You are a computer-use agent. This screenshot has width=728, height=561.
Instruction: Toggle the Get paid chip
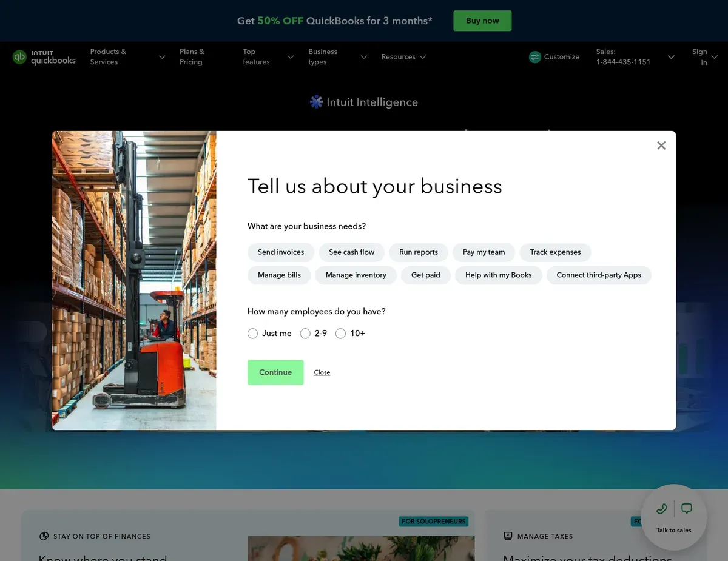426,275
